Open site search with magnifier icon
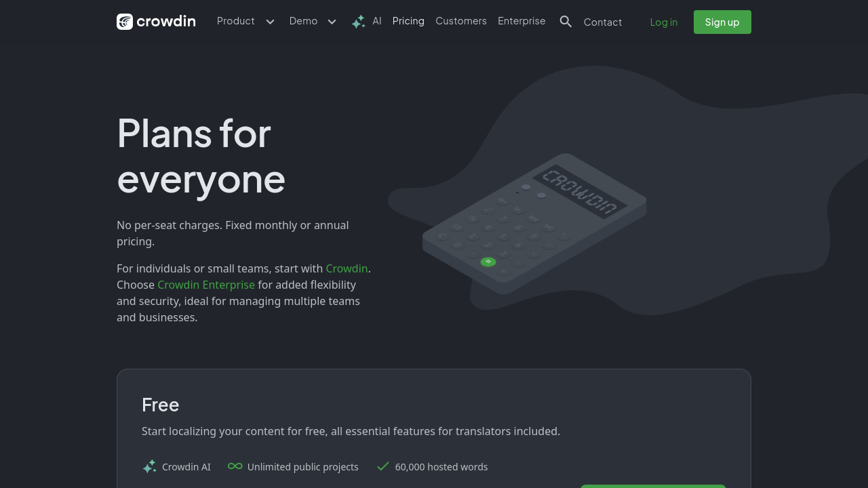The width and height of the screenshot is (868, 488). coord(566,22)
